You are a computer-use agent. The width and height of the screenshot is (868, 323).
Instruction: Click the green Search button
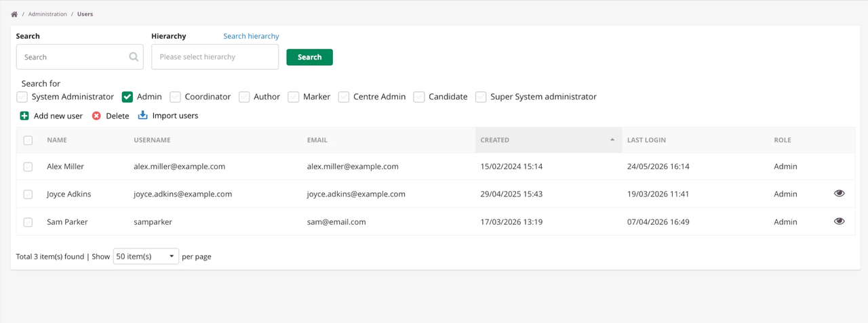point(309,57)
